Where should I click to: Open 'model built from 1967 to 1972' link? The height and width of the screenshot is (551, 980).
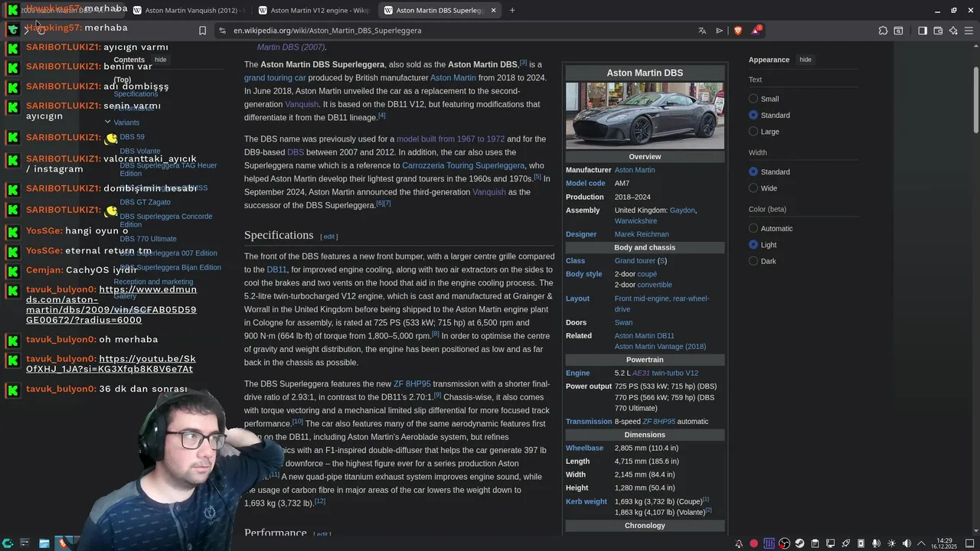point(450,139)
